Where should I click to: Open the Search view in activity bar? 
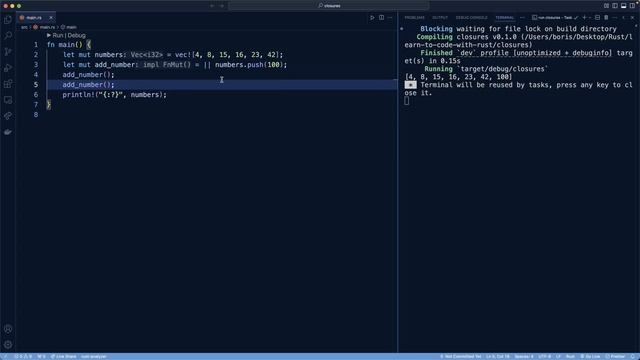[x=8, y=36]
